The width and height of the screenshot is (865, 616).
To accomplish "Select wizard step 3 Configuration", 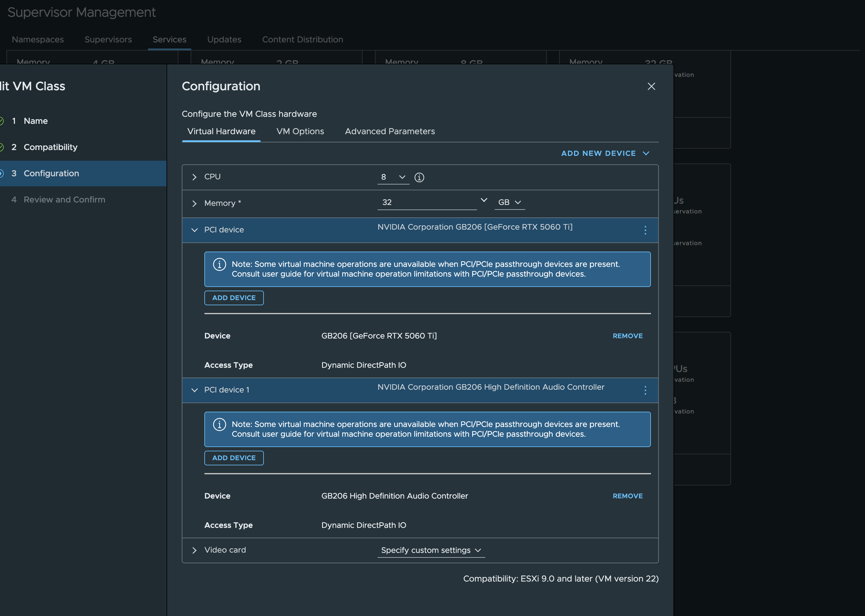I will [x=83, y=173].
